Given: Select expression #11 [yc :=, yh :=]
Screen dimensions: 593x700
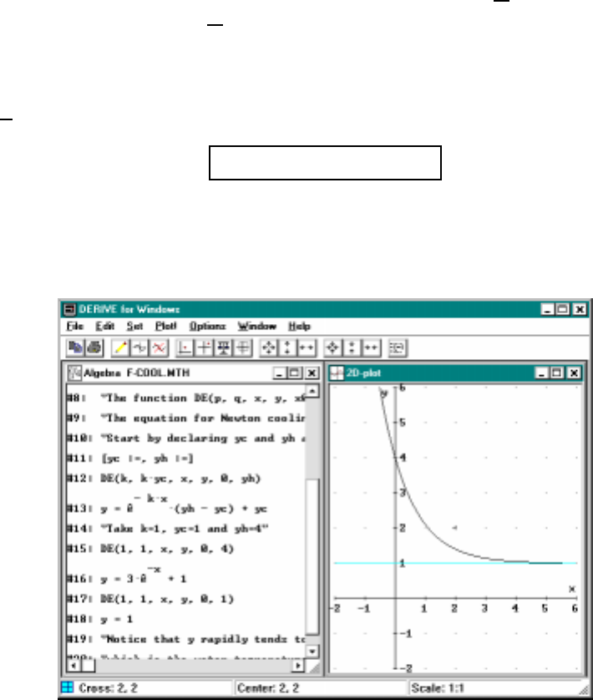Looking at the screenshot, I should [130, 459].
